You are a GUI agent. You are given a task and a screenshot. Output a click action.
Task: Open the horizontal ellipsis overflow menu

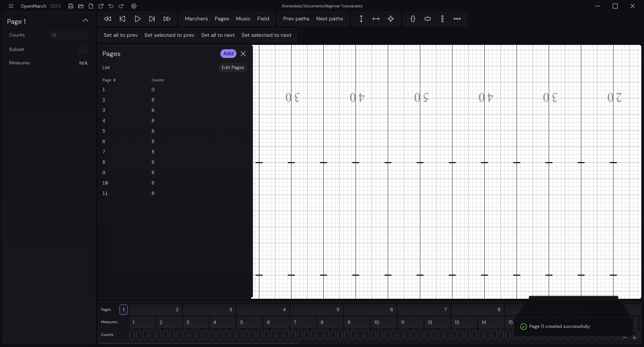pos(457,19)
